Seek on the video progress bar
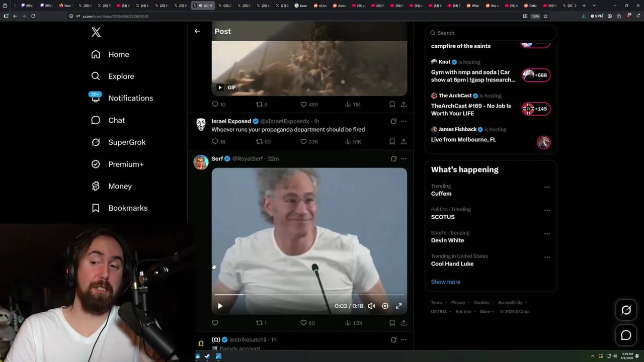The height and width of the screenshot is (362, 644). (x=309, y=295)
